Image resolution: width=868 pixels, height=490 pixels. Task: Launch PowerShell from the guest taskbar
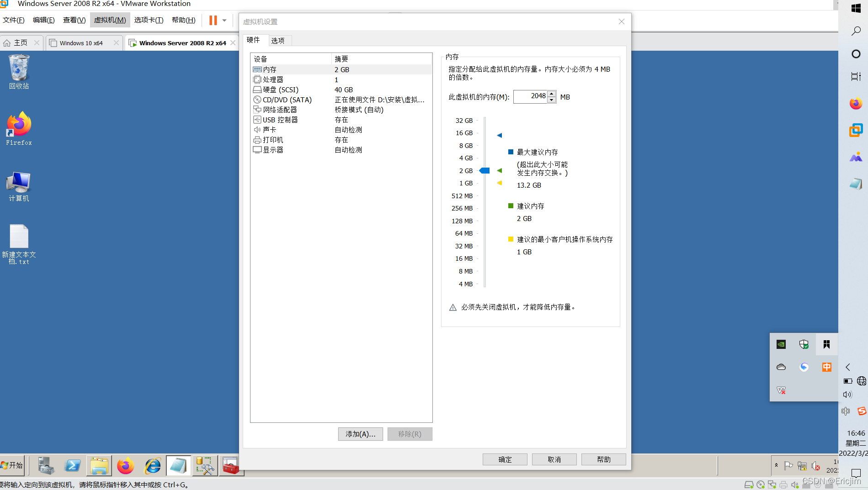[72, 466]
